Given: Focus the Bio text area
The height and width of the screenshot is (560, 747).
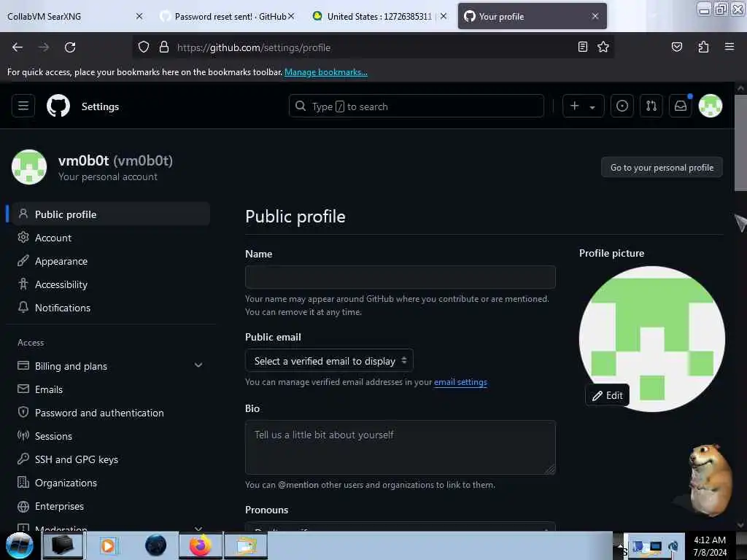Looking at the screenshot, I should point(400,447).
